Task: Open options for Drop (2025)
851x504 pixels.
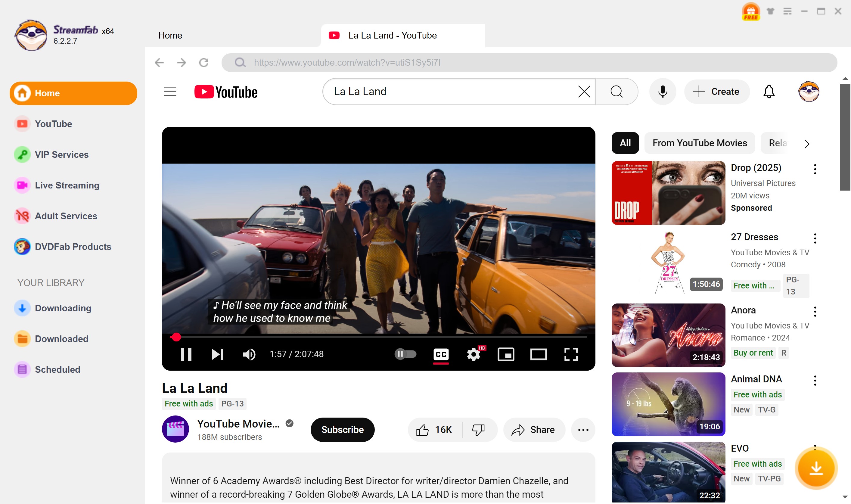Action: coord(815,169)
